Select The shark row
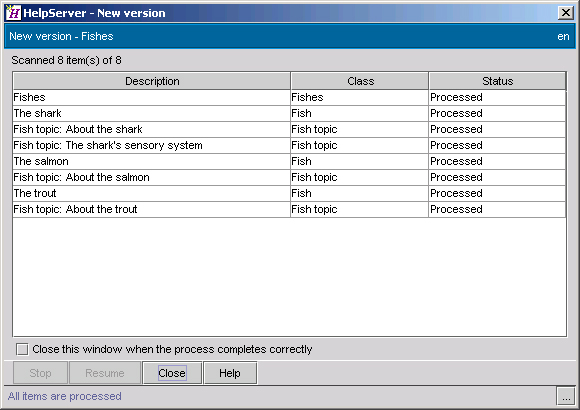The image size is (580, 410). click(289, 113)
